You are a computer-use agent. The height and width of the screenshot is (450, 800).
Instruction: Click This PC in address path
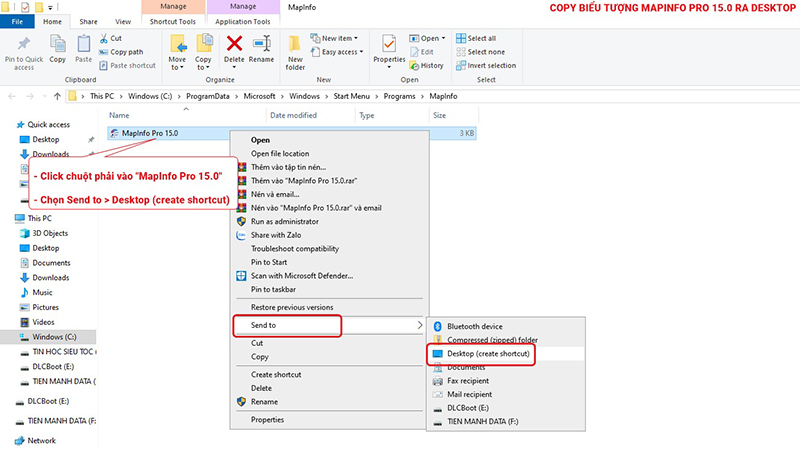[102, 96]
